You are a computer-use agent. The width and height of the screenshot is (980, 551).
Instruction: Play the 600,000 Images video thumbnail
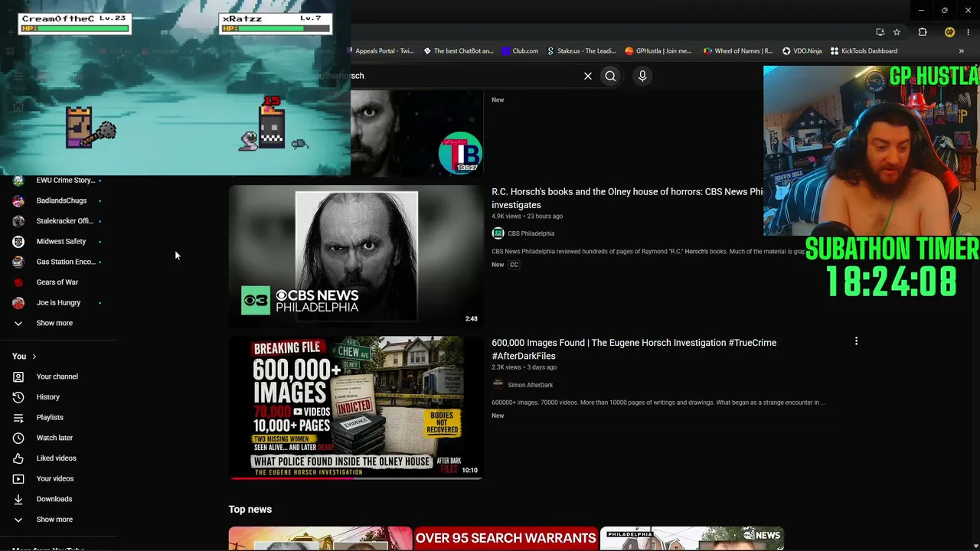tap(356, 408)
